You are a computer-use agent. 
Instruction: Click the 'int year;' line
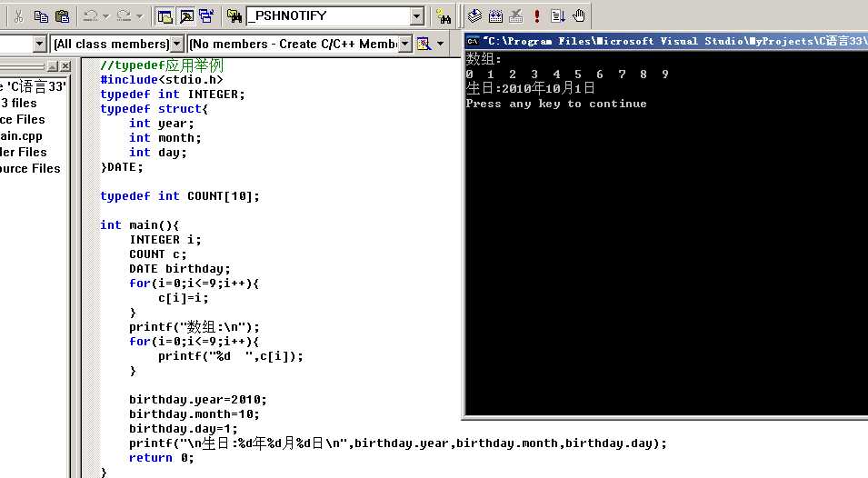point(162,124)
